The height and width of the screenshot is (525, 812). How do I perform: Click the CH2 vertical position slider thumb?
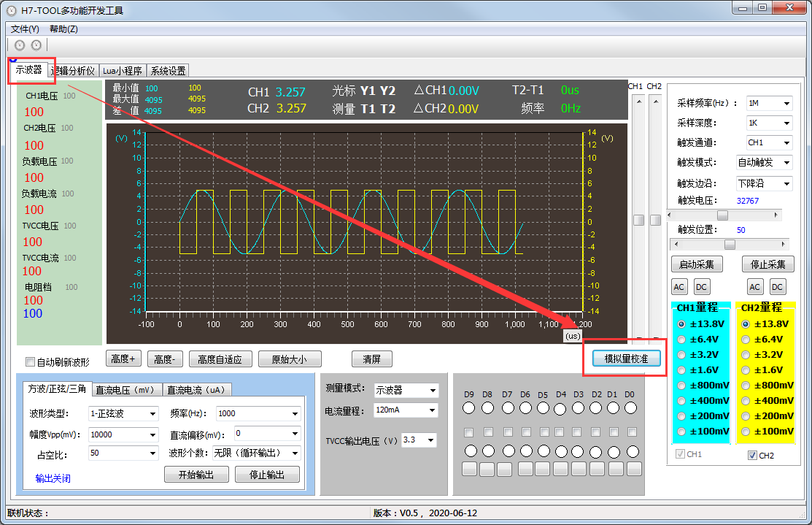(656, 221)
